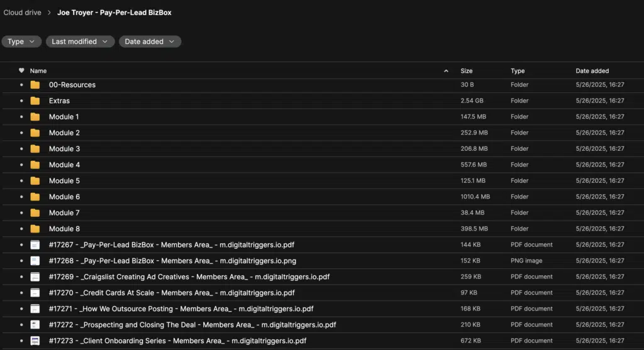This screenshot has height=350, width=644.
Task: Sort by Date added column header
Action: point(592,71)
